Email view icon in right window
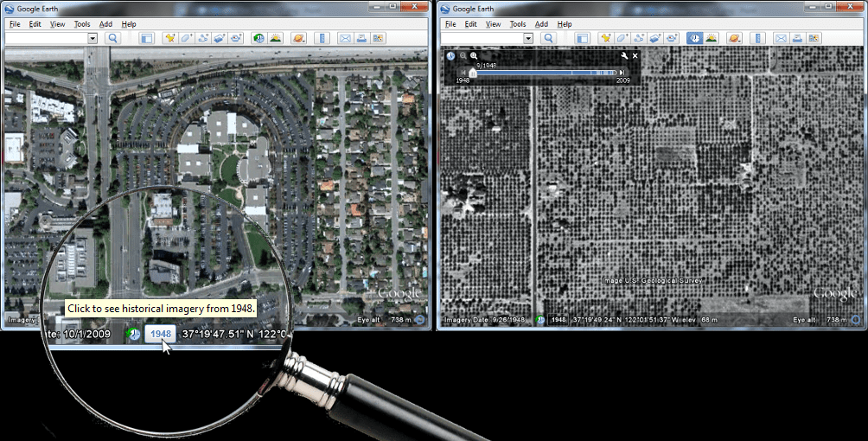868x441 pixels. (x=781, y=38)
